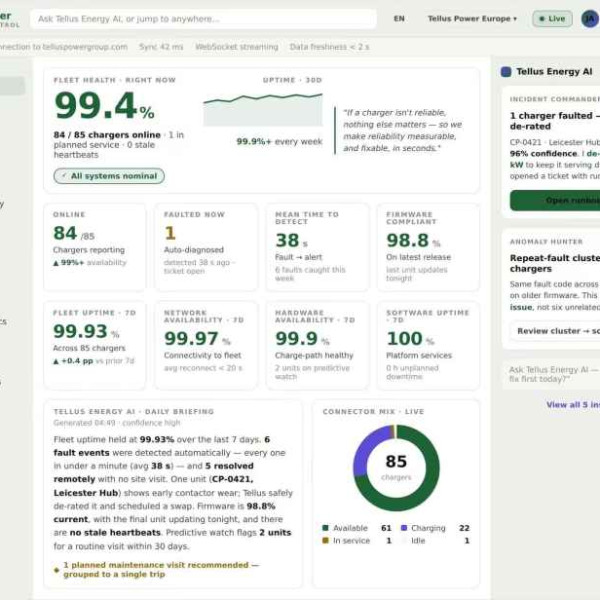Screen dimensions: 600x600
Task: Open the JA user avatar menu
Action: [x=590, y=19]
